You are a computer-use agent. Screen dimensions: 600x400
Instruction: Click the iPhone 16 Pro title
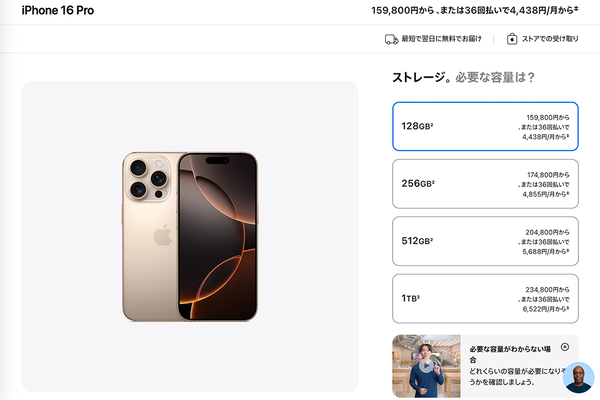click(58, 10)
